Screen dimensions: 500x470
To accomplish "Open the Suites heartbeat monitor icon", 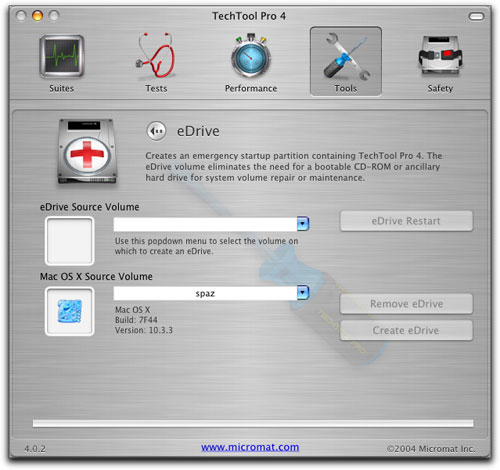I will (62, 57).
